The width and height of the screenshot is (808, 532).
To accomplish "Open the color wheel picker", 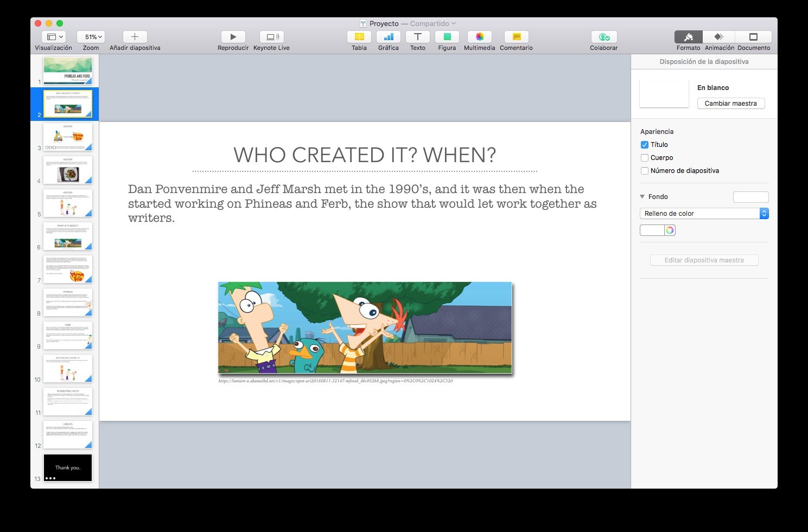I will 670,230.
